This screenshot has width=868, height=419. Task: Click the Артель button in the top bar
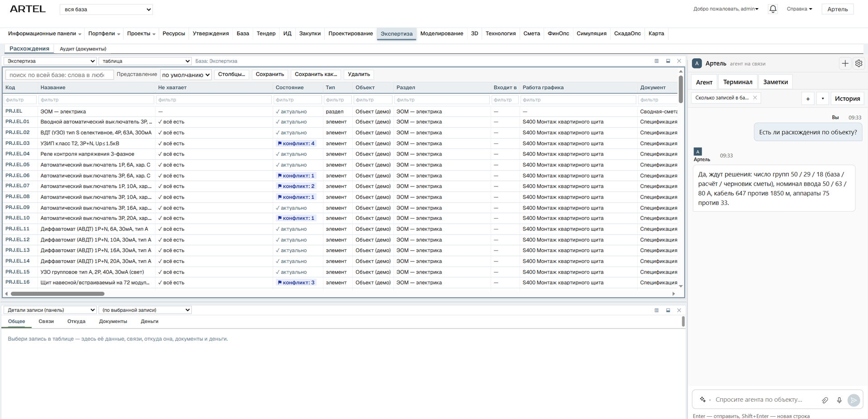837,9
